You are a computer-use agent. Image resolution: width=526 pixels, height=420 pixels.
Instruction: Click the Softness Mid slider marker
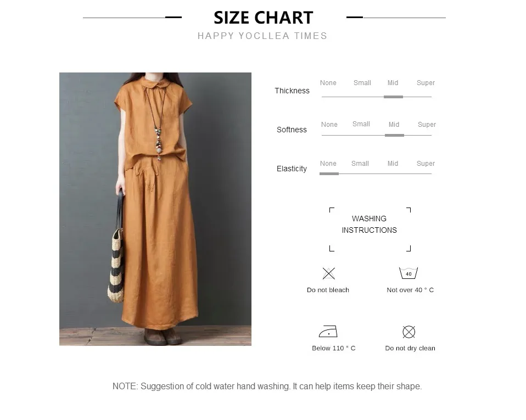click(394, 136)
